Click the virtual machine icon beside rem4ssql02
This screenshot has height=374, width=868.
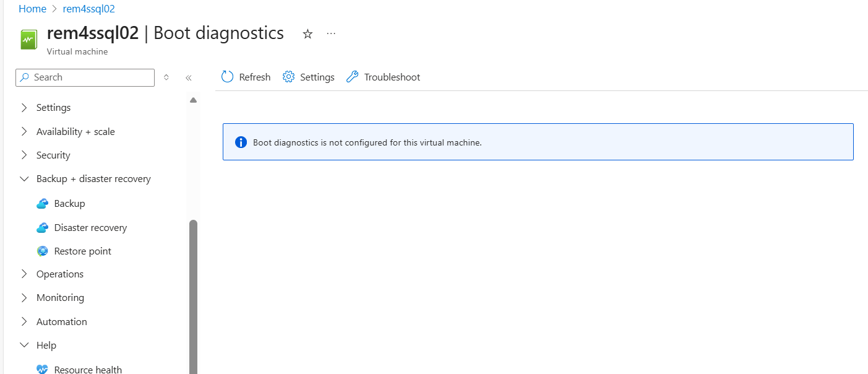(28, 38)
